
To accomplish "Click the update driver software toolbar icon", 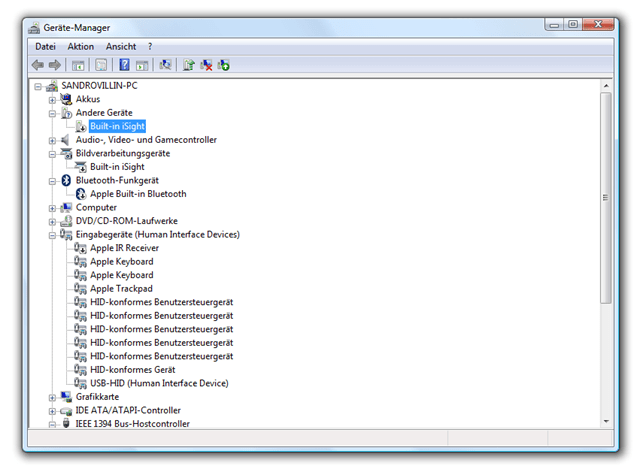I will tap(188, 65).
